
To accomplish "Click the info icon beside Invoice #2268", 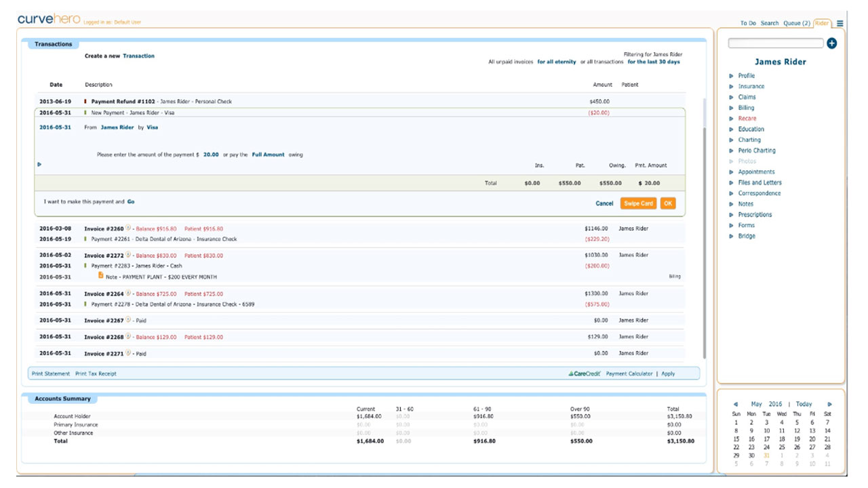I will [x=128, y=337].
